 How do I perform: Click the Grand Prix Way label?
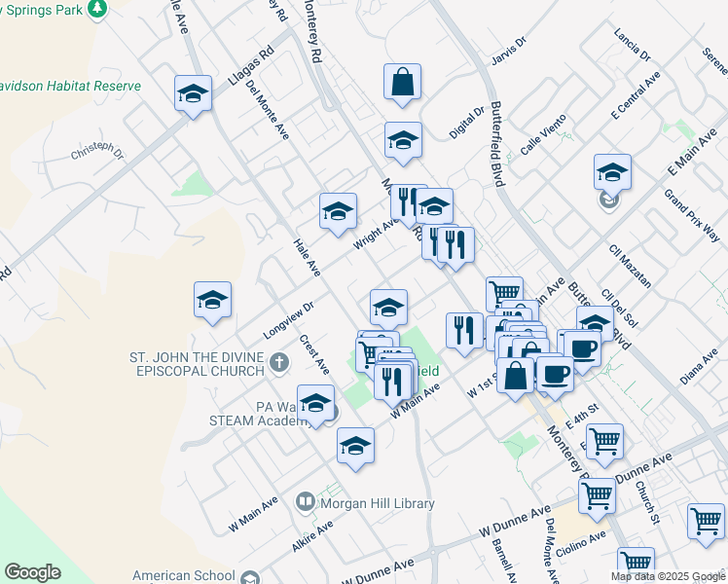point(692,214)
